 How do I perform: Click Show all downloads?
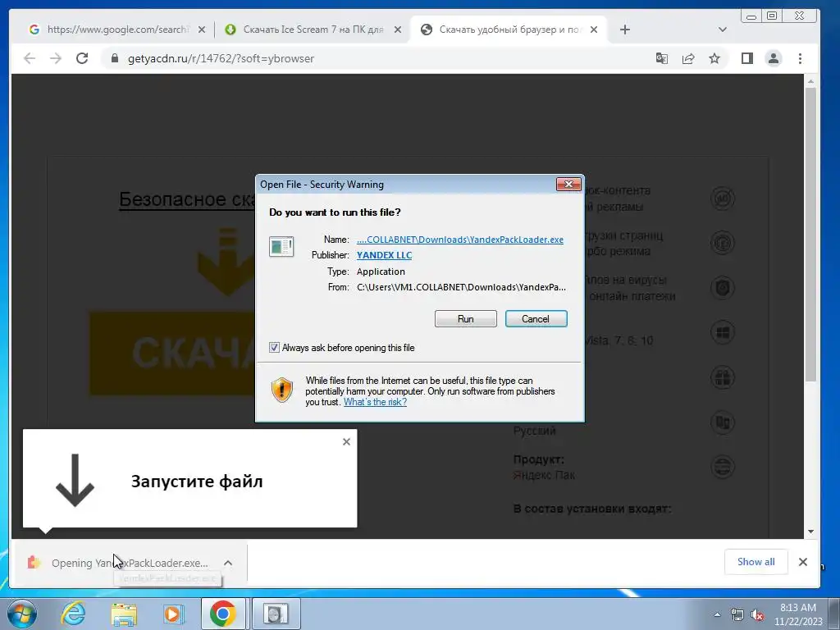pyautogui.click(x=756, y=561)
